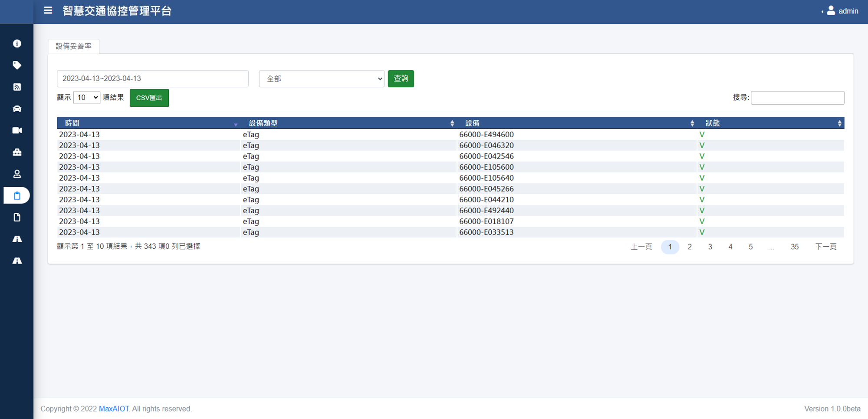Viewport: 868px width, 419px height.
Task: Click the date range input field
Action: tap(153, 79)
